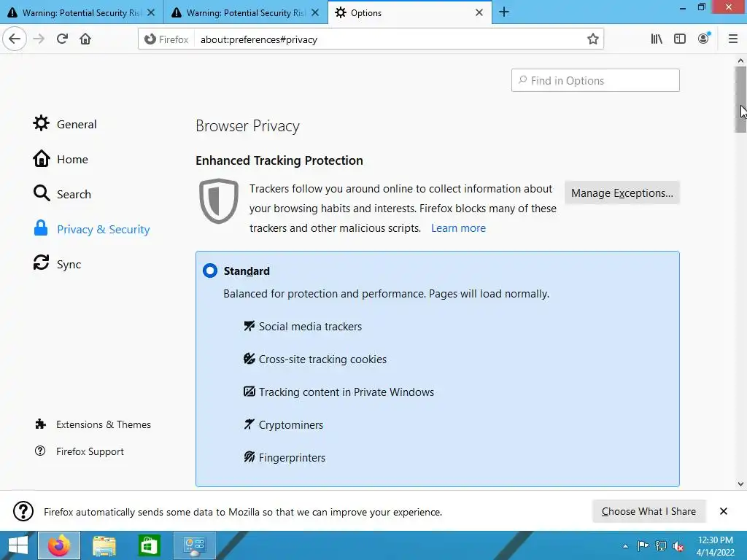Click the scrollbar up arrow
The width and height of the screenshot is (747, 560).
tap(740, 61)
